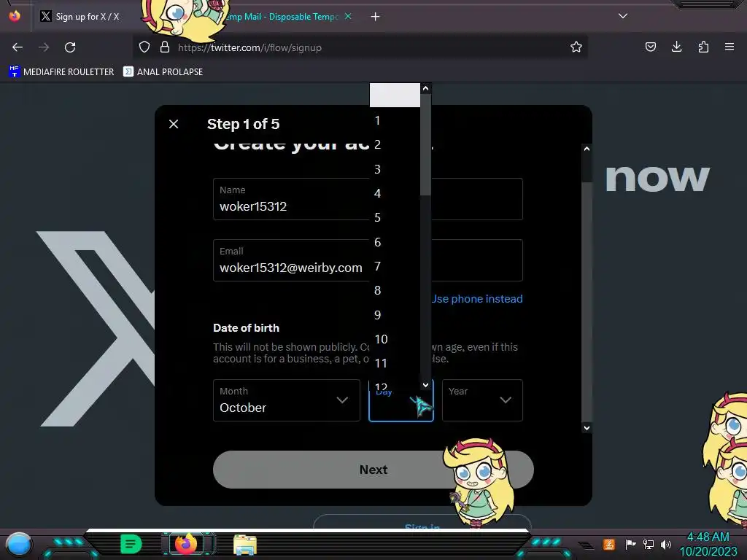This screenshot has height=560, width=747.
Task: Select the blank top day option
Action: point(395,96)
